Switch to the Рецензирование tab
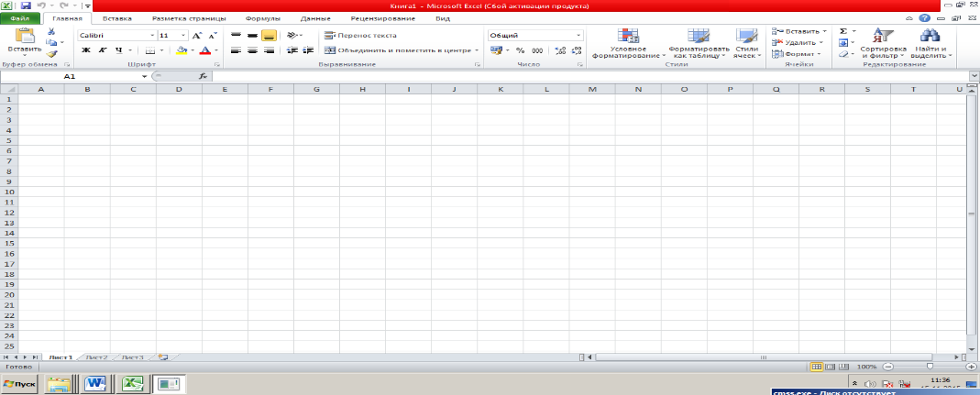The image size is (980, 395). [382, 18]
